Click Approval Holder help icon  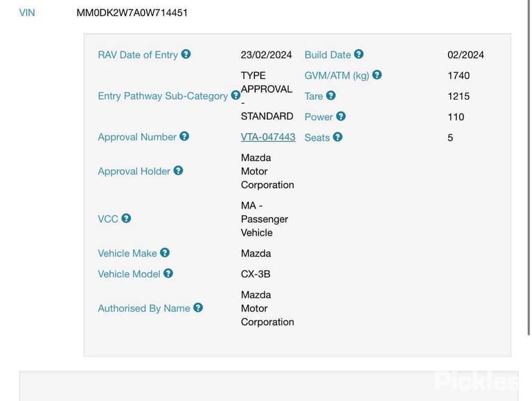(178, 170)
